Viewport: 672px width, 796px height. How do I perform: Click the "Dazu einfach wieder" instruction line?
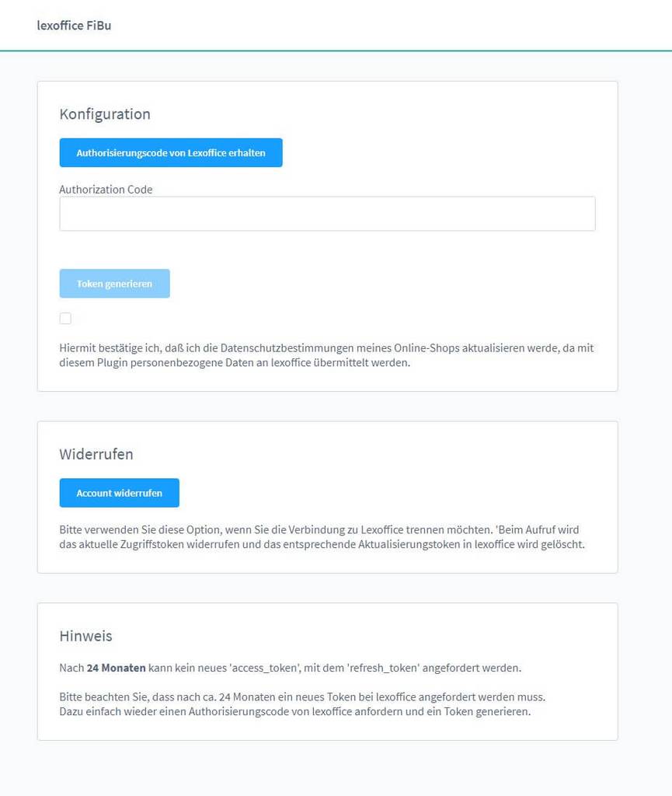pos(295,711)
